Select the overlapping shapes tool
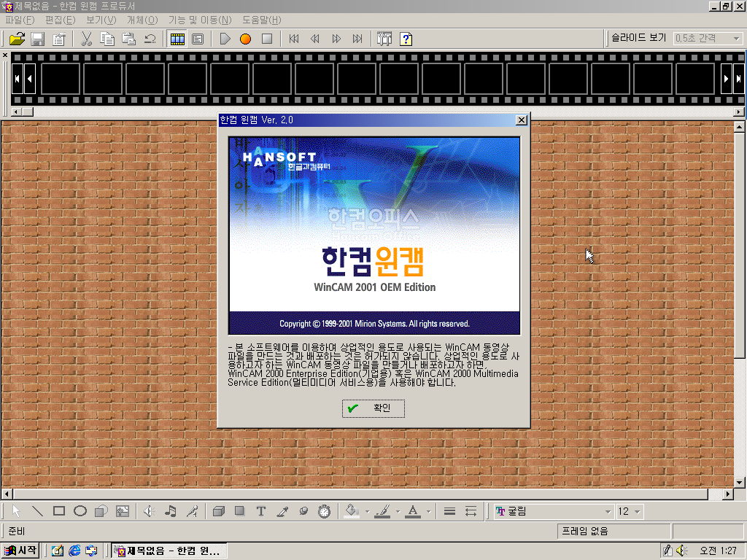This screenshot has height=560, width=747. tap(101, 511)
